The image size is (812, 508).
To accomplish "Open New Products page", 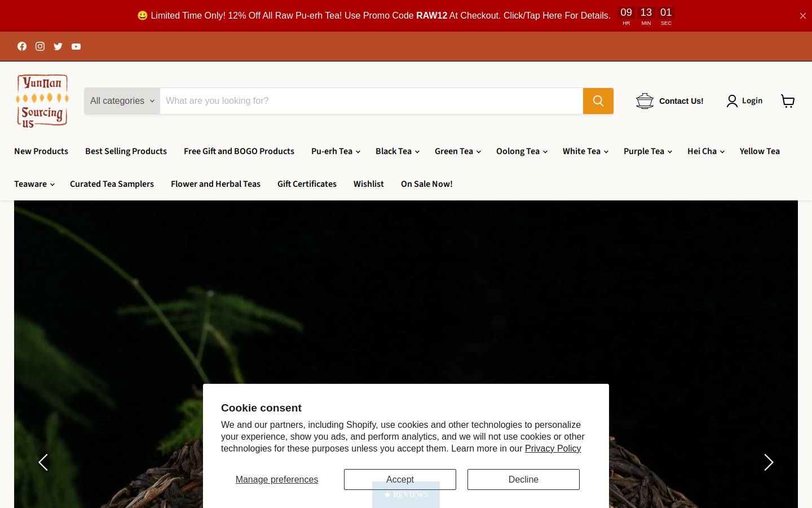I will click(41, 151).
